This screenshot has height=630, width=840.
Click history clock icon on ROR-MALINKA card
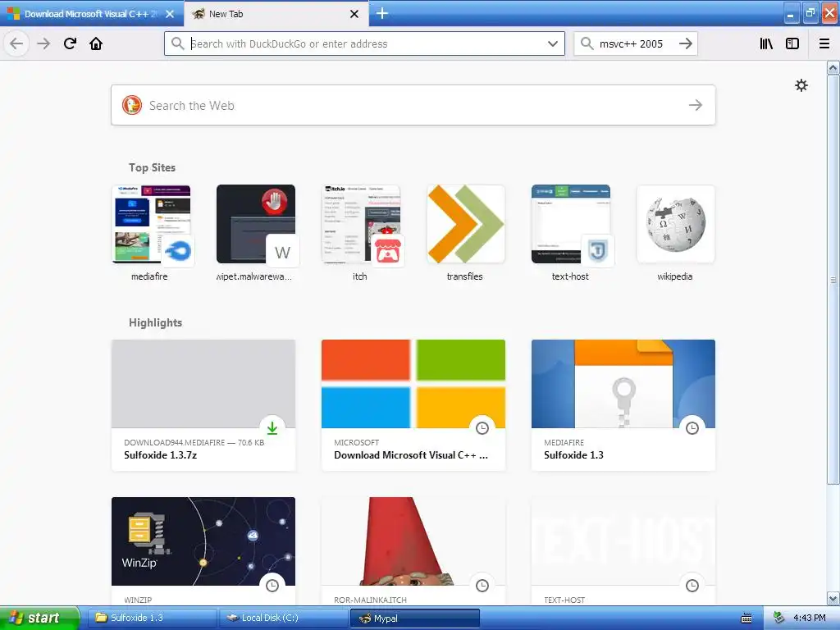click(482, 586)
